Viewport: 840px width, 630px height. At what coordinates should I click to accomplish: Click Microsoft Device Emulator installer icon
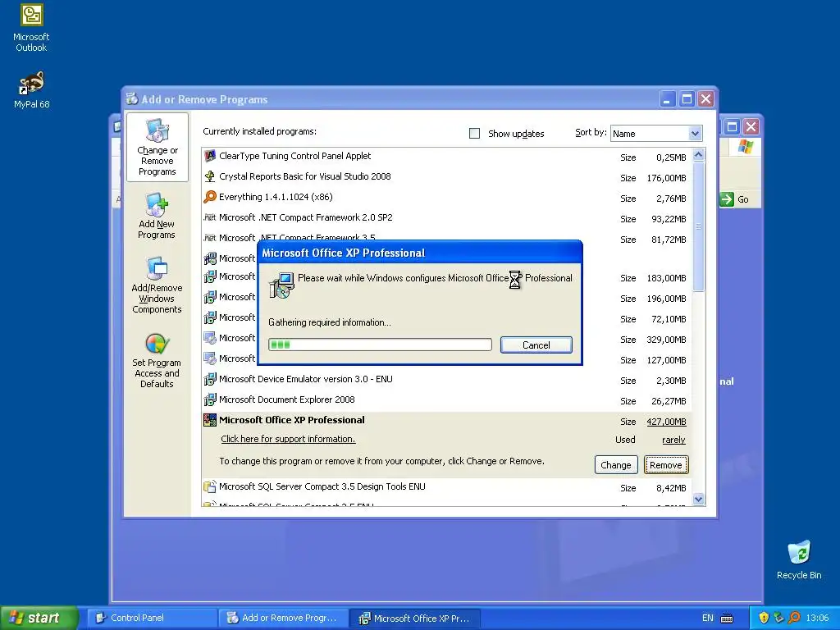[x=210, y=379]
